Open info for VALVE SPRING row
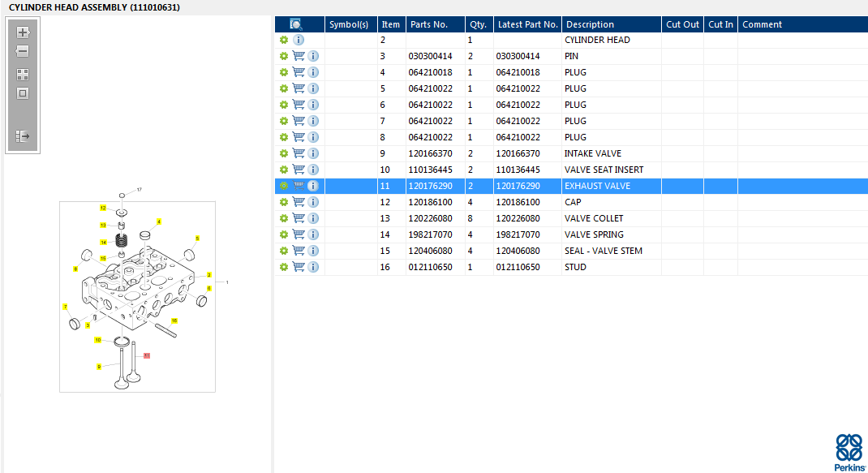 313,234
